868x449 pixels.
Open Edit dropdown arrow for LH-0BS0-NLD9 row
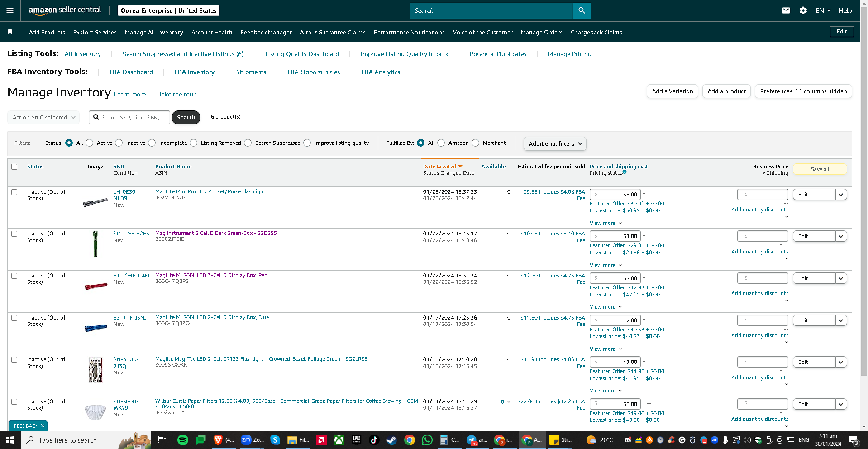[841, 195]
